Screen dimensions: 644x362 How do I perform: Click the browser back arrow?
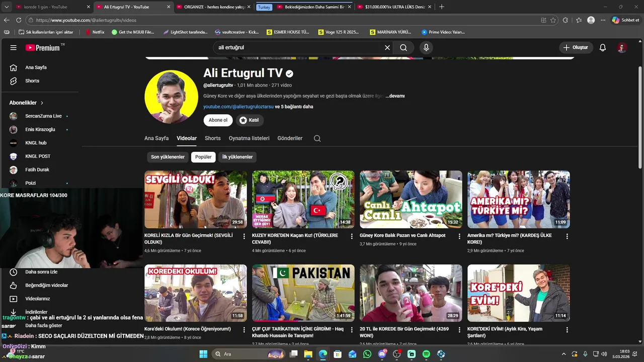point(7,20)
